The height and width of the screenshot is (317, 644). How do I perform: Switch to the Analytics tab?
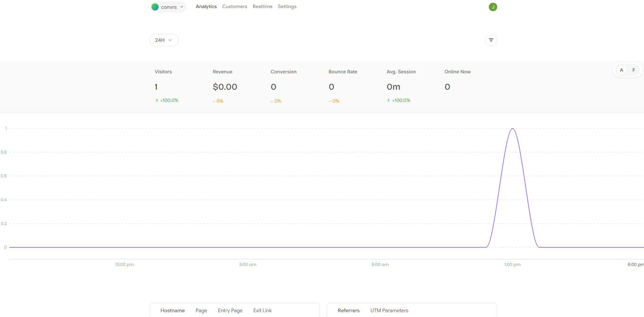(x=206, y=6)
